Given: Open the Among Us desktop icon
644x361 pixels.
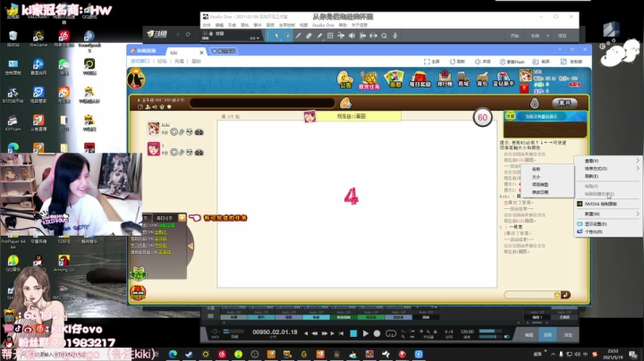Looking at the screenshot, I should click(64, 263).
